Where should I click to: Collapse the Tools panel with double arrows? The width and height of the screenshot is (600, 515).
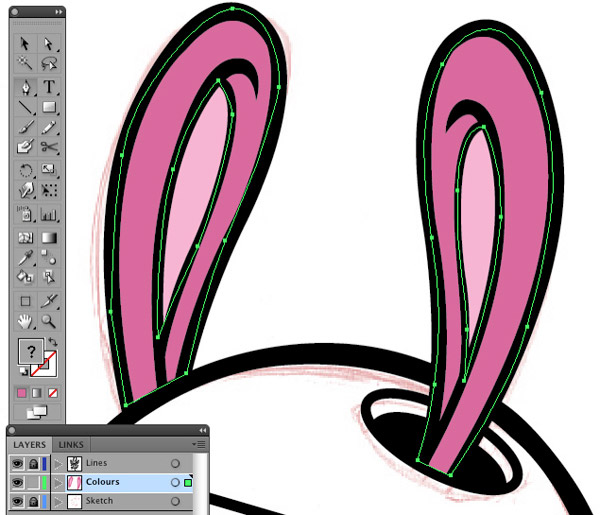coord(59,12)
